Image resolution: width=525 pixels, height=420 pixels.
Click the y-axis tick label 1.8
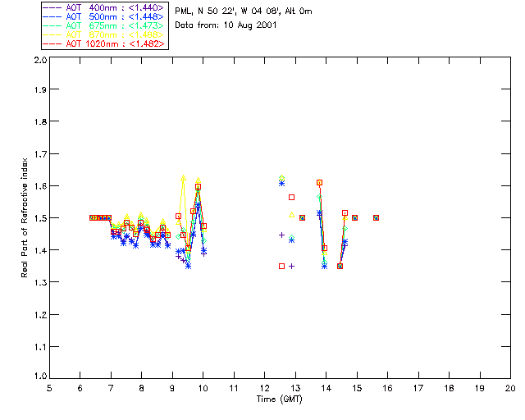pyautogui.click(x=40, y=121)
